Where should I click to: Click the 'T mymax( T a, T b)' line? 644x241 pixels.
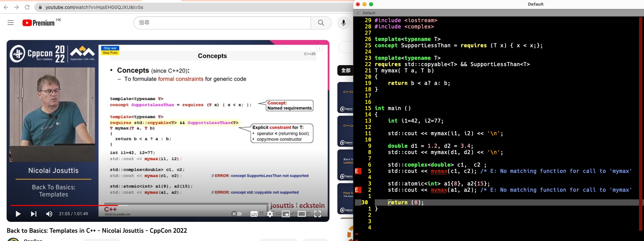(x=404, y=70)
